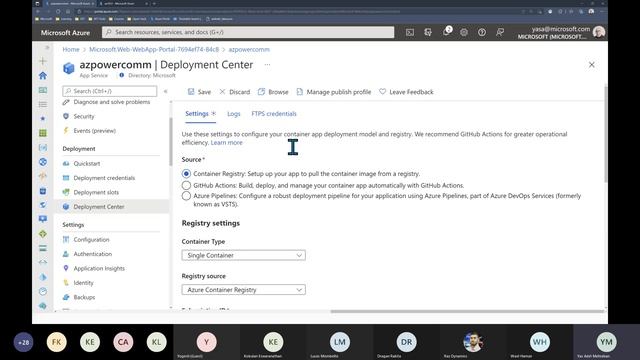This screenshot has height=360, width=640.
Task: Click Create a resource plus icon
Action: point(43,61)
